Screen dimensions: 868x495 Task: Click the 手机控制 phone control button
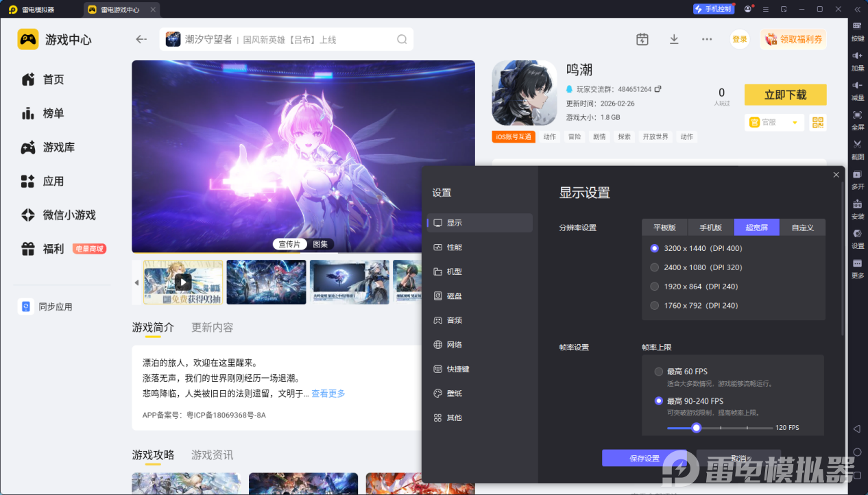[x=714, y=9]
